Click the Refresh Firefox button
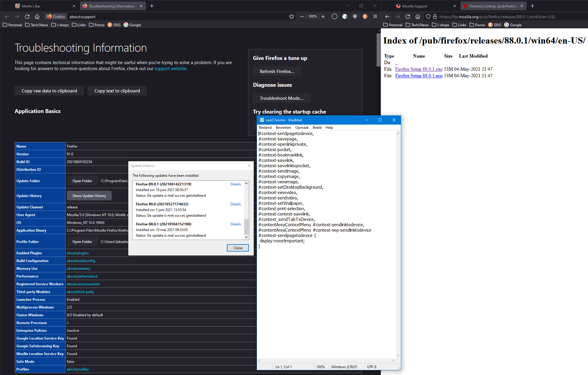The image size is (588, 375). pyautogui.click(x=277, y=71)
